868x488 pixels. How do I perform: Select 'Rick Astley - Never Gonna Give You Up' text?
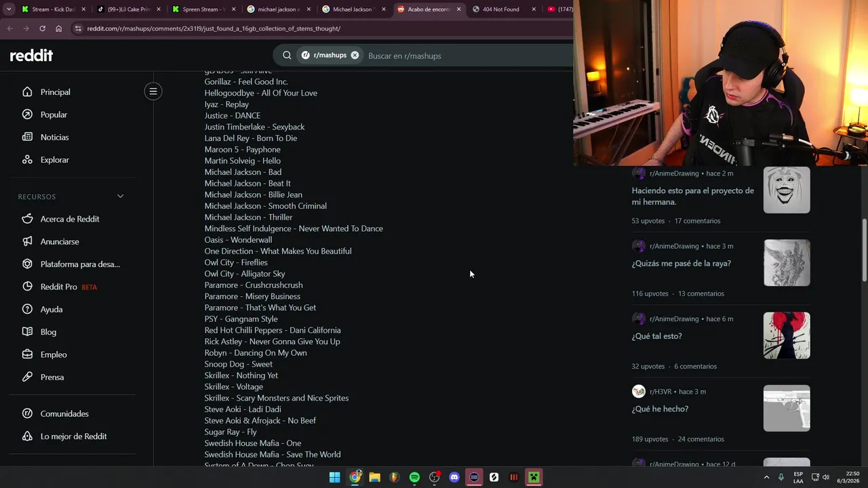[272, 342]
